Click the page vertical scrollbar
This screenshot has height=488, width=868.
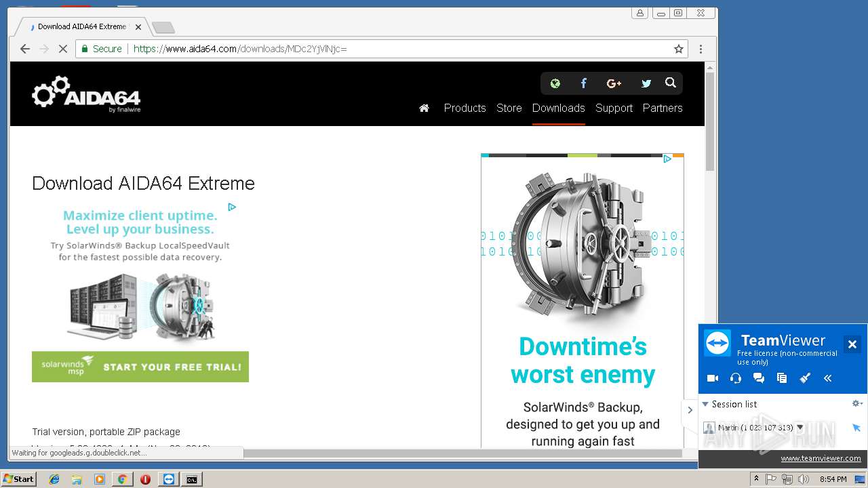coord(710,121)
